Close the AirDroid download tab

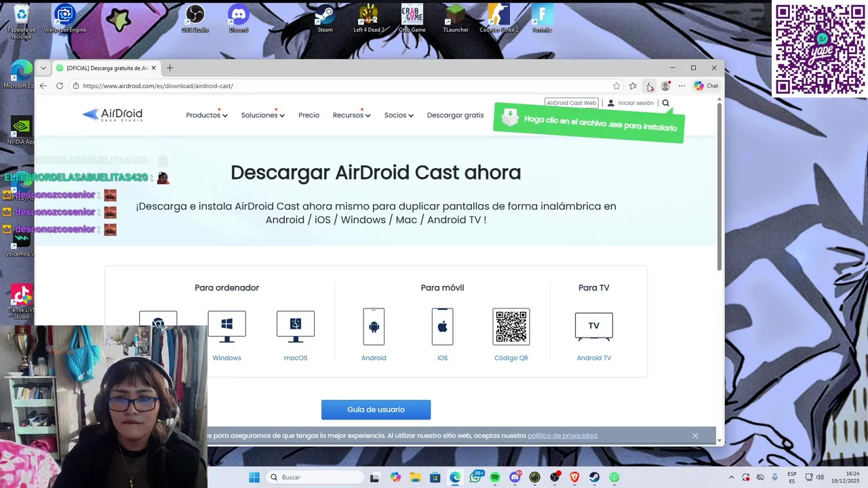(154, 68)
